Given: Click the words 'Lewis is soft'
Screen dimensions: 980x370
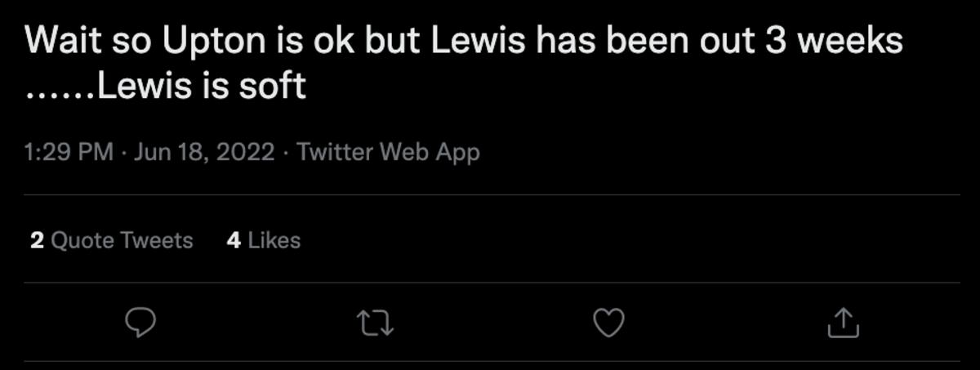Looking at the screenshot, I should pos(201,86).
